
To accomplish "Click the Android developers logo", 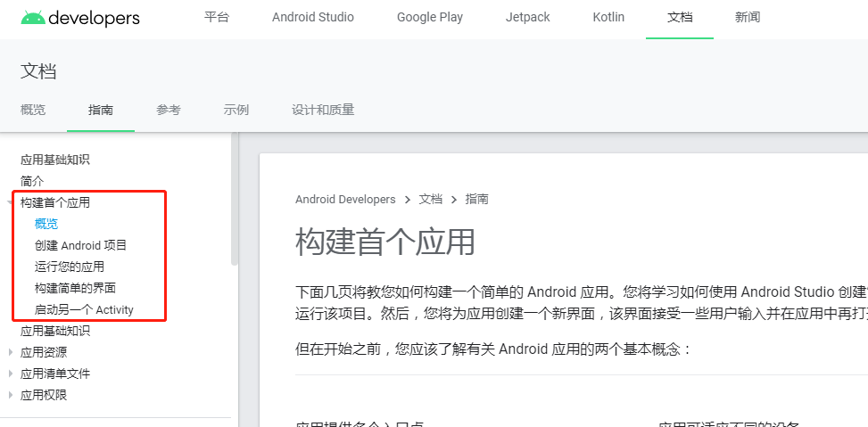I will click(80, 18).
